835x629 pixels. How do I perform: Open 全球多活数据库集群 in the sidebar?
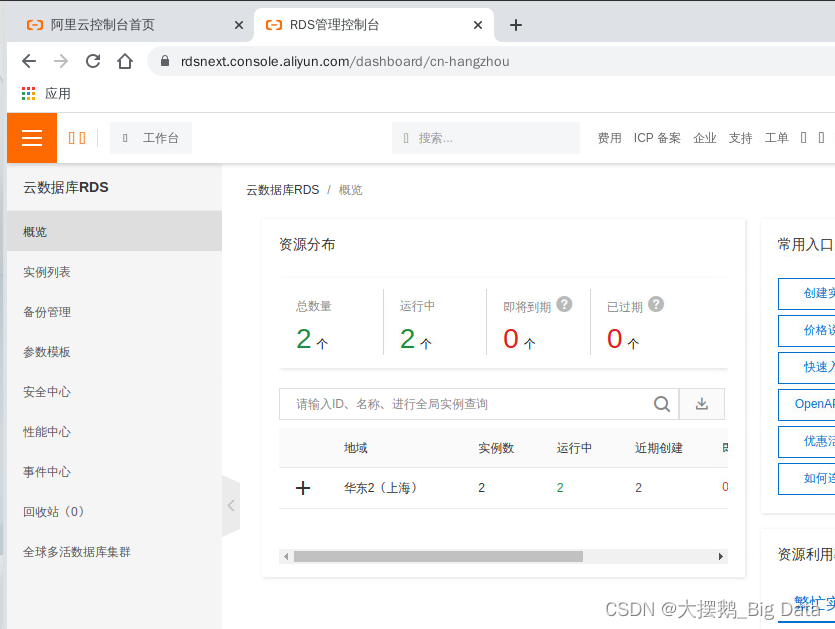pos(114,552)
